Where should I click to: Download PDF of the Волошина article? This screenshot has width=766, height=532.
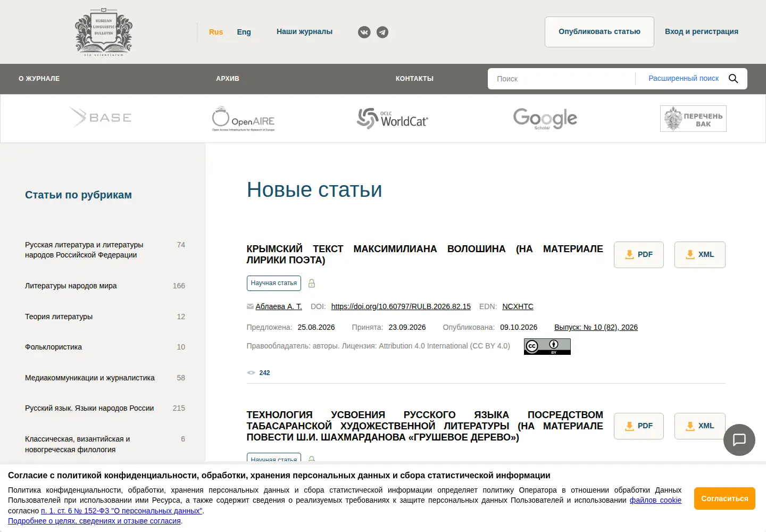point(639,255)
